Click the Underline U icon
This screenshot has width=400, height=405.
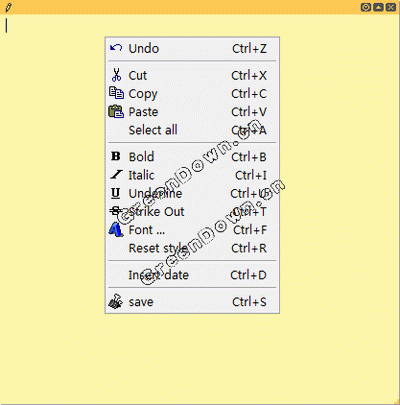click(116, 193)
